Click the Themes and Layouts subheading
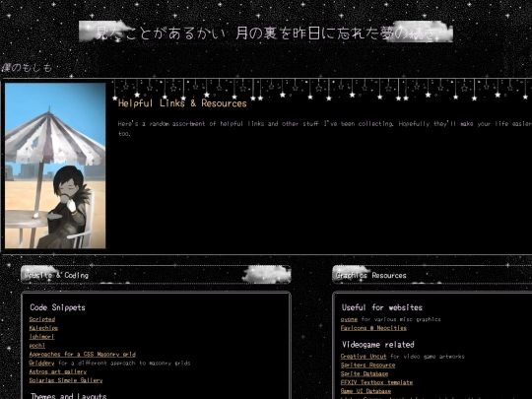This screenshot has height=399, width=532. pyautogui.click(x=69, y=396)
